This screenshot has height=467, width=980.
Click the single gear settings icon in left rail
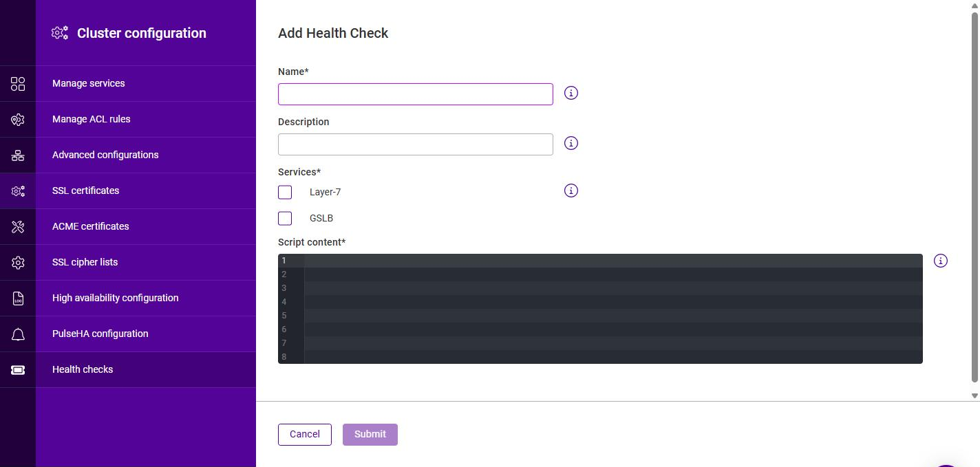point(18,263)
